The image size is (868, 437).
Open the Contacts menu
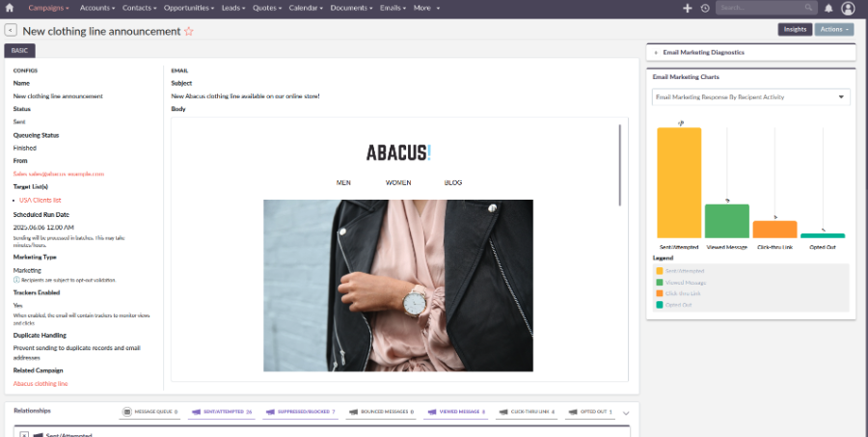[140, 8]
